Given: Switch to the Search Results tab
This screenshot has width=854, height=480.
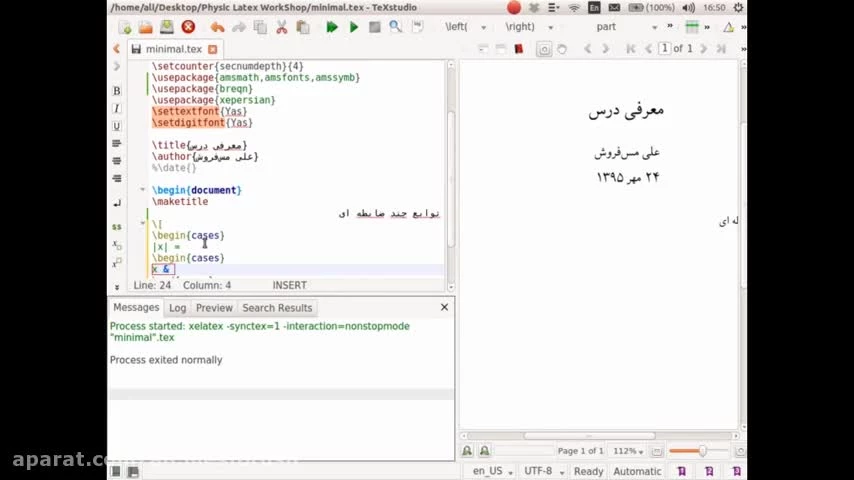Looking at the screenshot, I should coord(277,308).
